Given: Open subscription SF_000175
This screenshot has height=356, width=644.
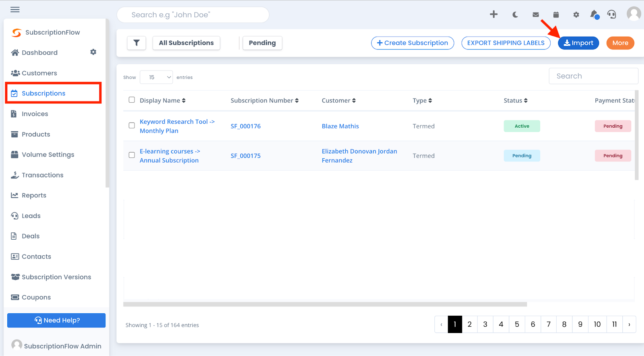Looking at the screenshot, I should coord(246,156).
